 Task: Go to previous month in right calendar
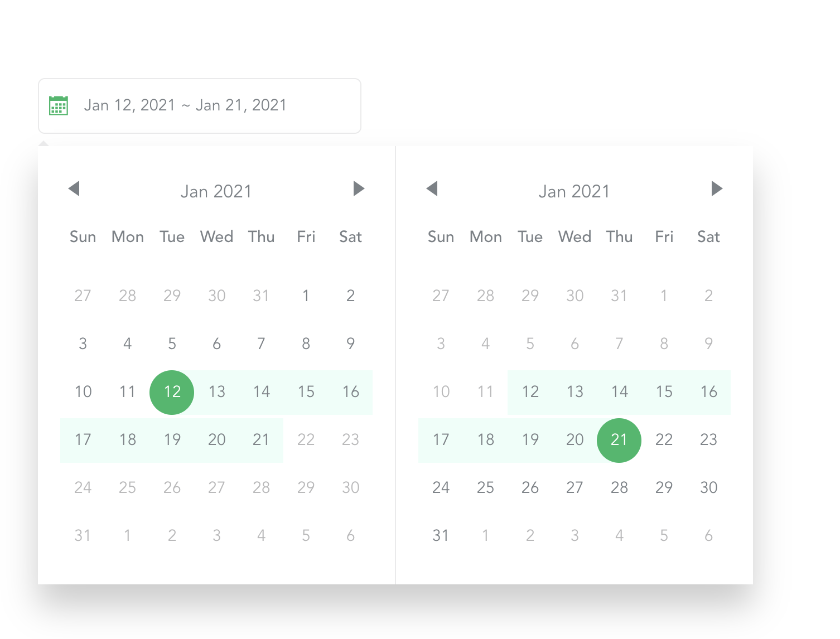point(432,188)
